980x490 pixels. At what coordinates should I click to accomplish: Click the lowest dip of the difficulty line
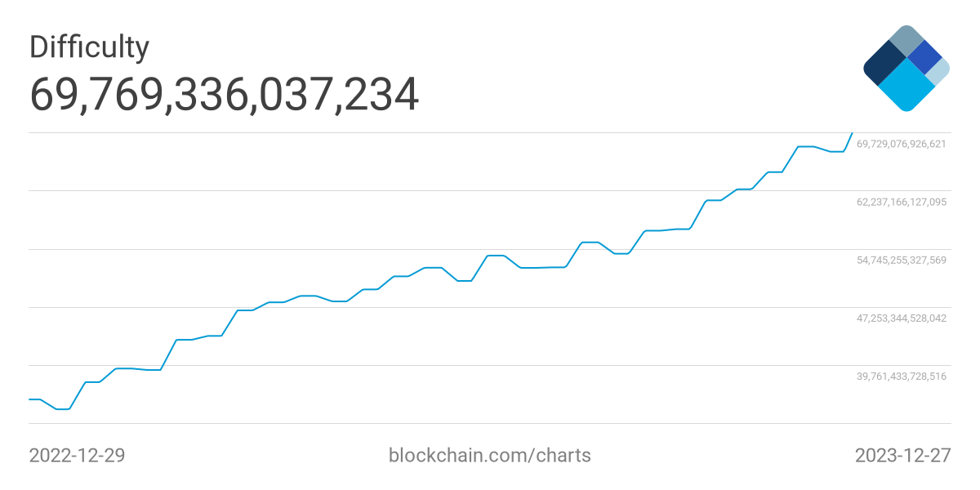pos(63,408)
